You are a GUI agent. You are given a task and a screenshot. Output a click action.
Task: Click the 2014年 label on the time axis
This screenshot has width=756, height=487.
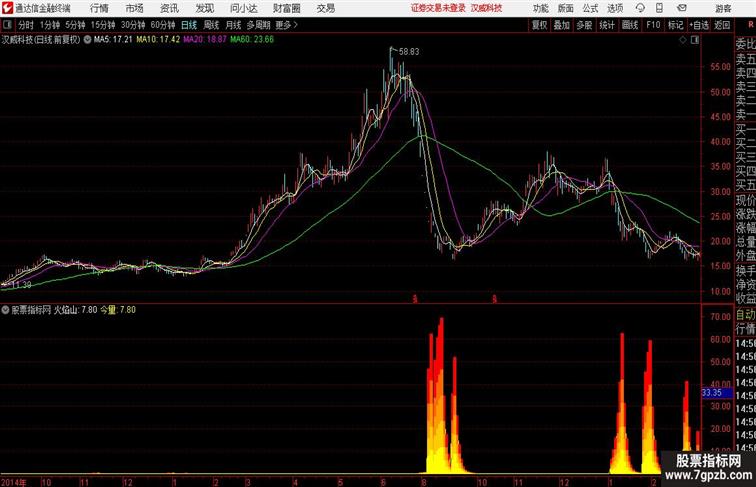pos(14,482)
